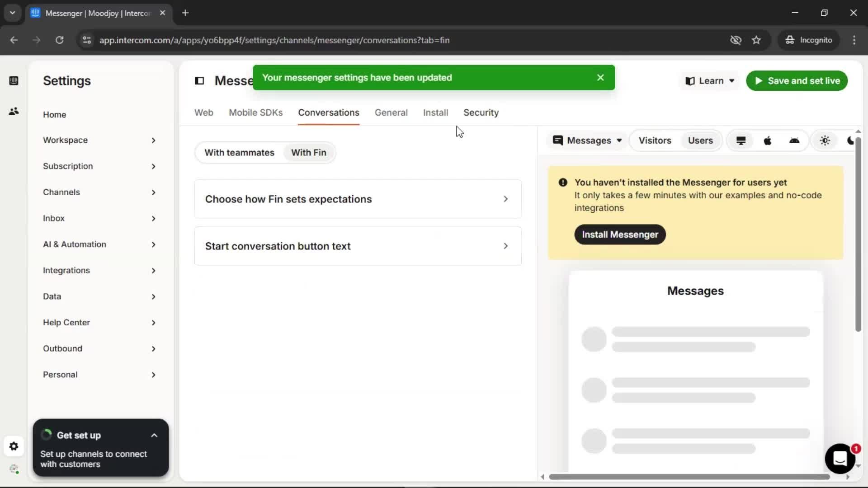The width and height of the screenshot is (868, 488).
Task: Expand the Integrations settings menu
Action: pyautogui.click(x=99, y=271)
